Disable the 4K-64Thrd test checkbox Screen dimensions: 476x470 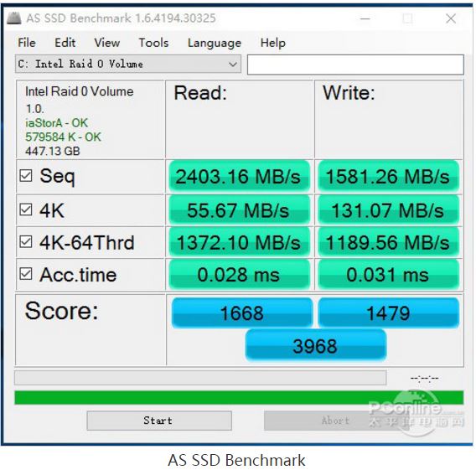[26, 242]
